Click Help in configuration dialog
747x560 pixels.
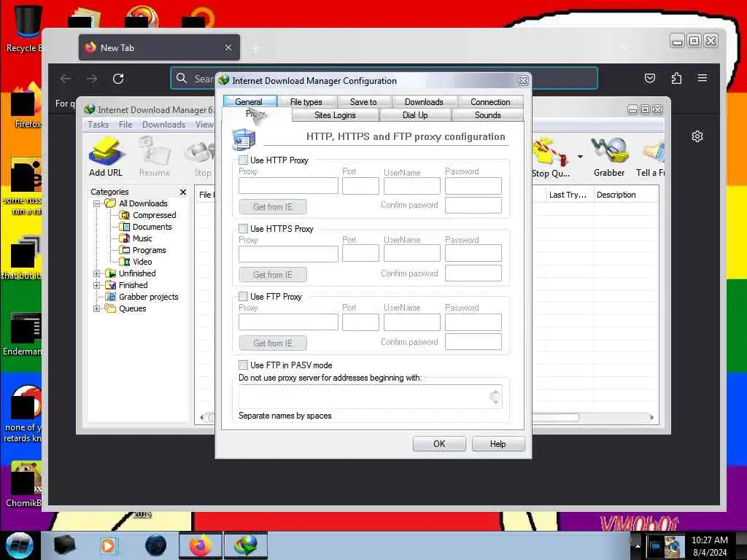coord(498,444)
